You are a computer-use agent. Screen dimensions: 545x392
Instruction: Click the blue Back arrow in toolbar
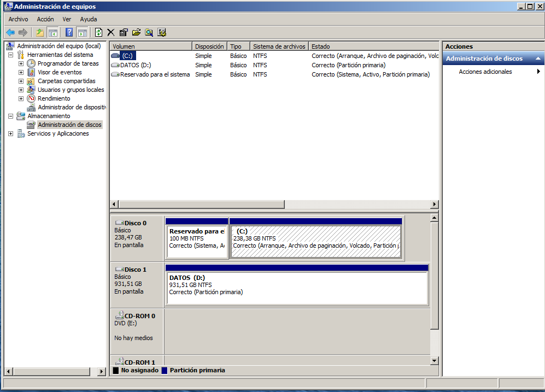pos(10,33)
